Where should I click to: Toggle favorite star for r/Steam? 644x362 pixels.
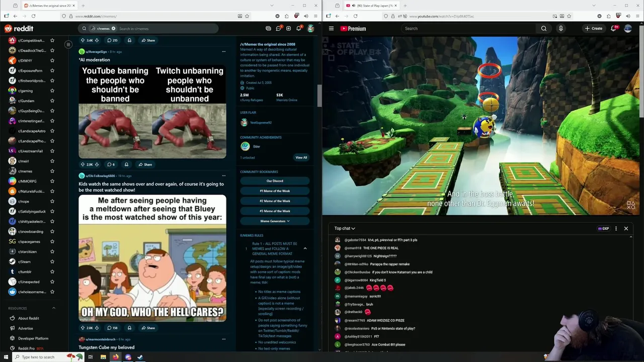pos(52,261)
